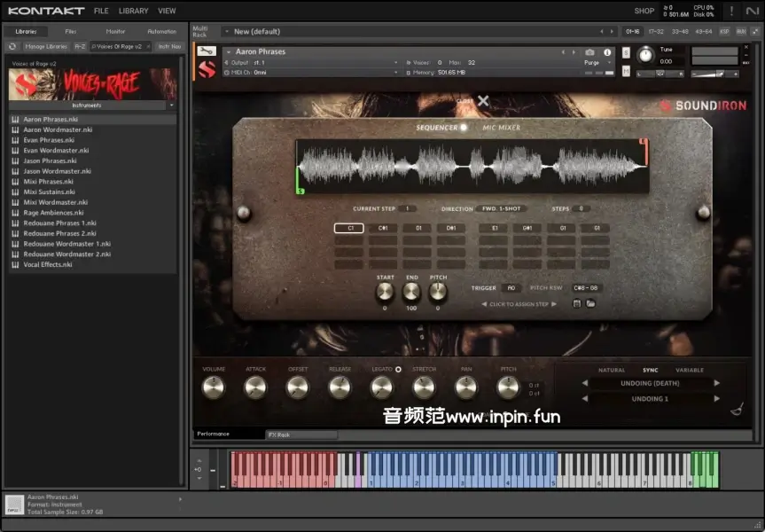Solo the instrument with S button
The height and width of the screenshot is (532, 765).
point(626,53)
